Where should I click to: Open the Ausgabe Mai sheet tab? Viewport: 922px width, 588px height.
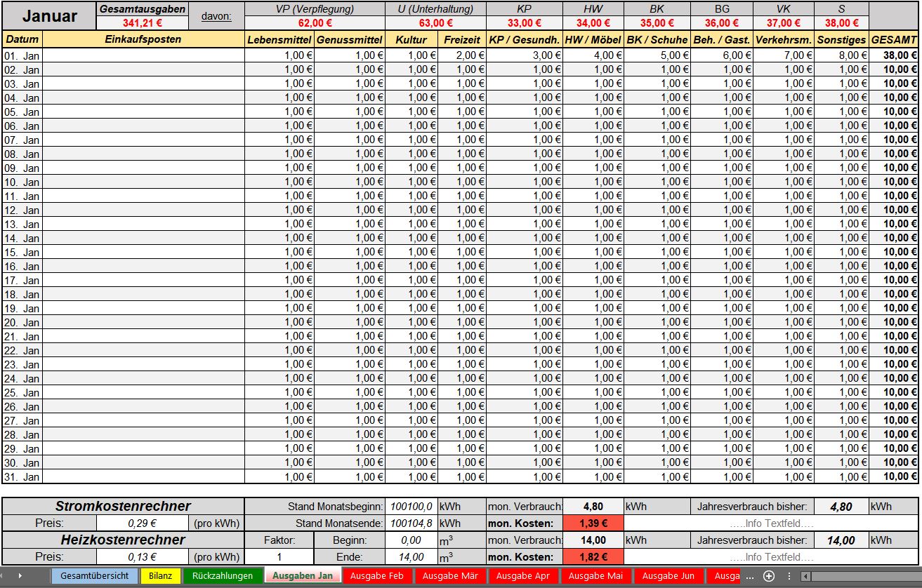[595, 576]
